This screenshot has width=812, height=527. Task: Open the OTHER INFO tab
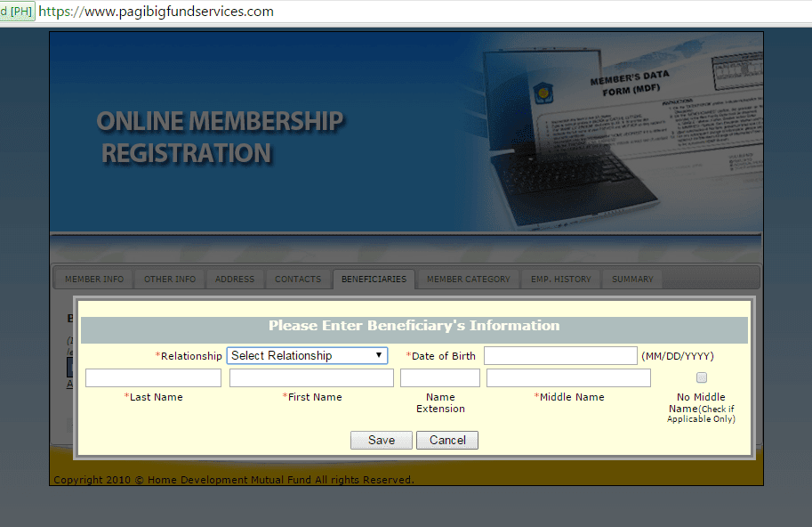[169, 279]
